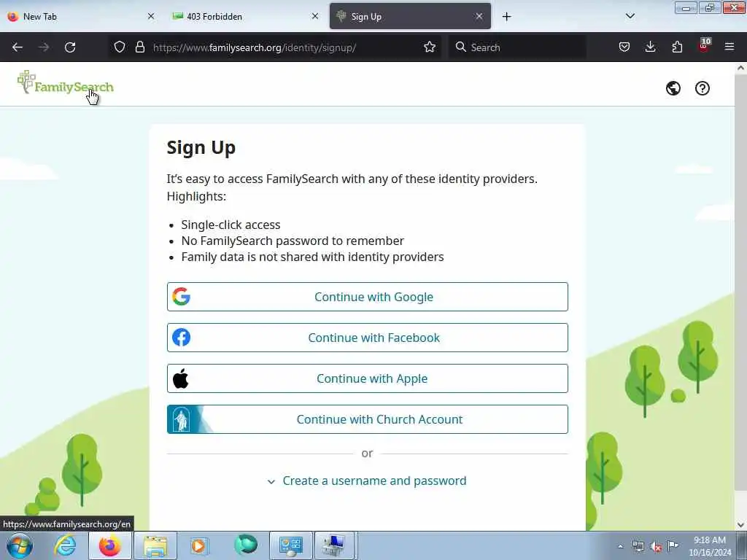Switch to the New Tab tab
747x560 pixels.
[x=81, y=16]
